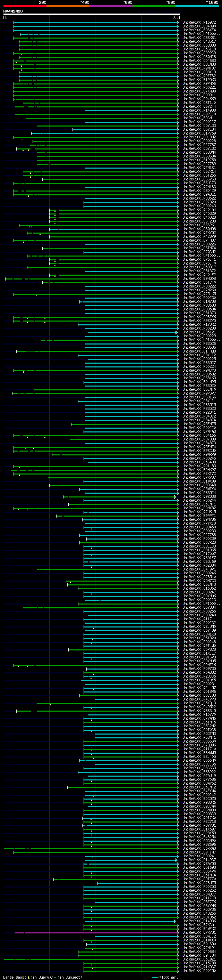The width and height of the screenshot is (222, 980).
Task: Select hit label UniRef100_Q7XYQ1
Action: (199, 933)
